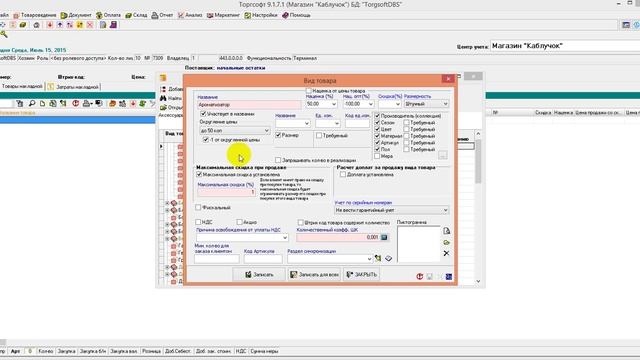640x360 pixels.
Task: Click the 'Код Артикула' input field
Action: click(x=263, y=259)
